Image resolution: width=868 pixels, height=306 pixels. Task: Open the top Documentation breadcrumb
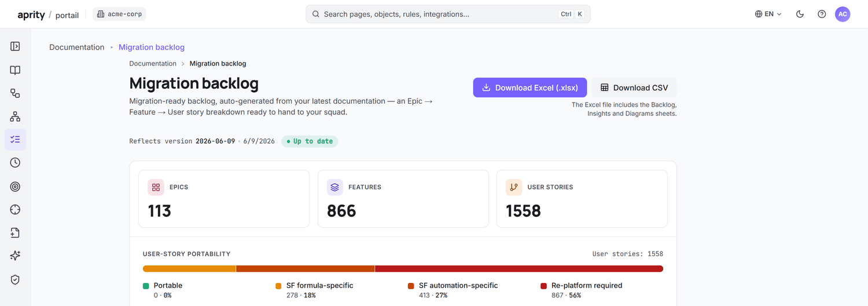[x=77, y=47]
